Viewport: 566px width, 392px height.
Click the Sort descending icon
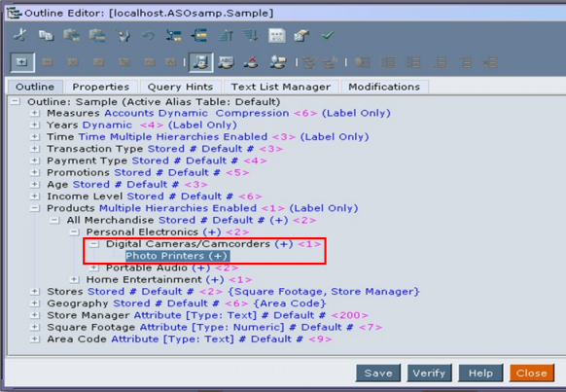[x=251, y=35]
